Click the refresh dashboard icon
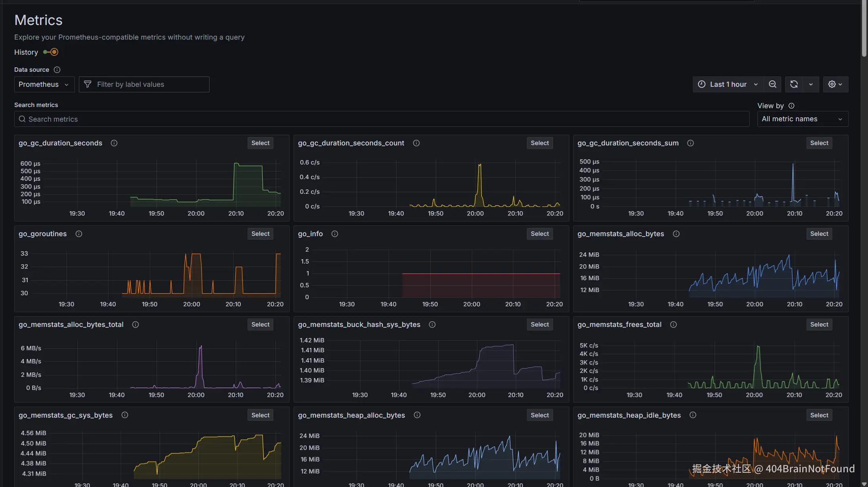The width and height of the screenshot is (868, 487). pos(794,84)
